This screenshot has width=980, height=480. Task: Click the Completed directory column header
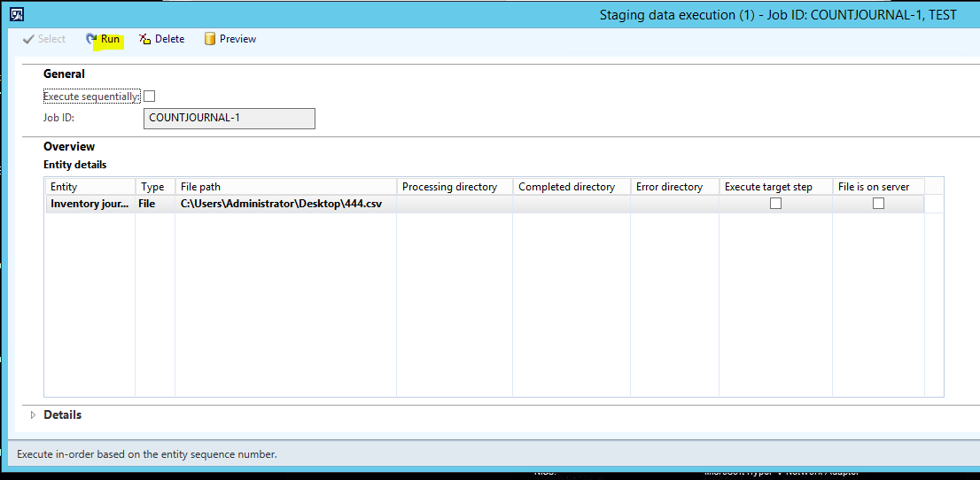pyautogui.click(x=571, y=187)
